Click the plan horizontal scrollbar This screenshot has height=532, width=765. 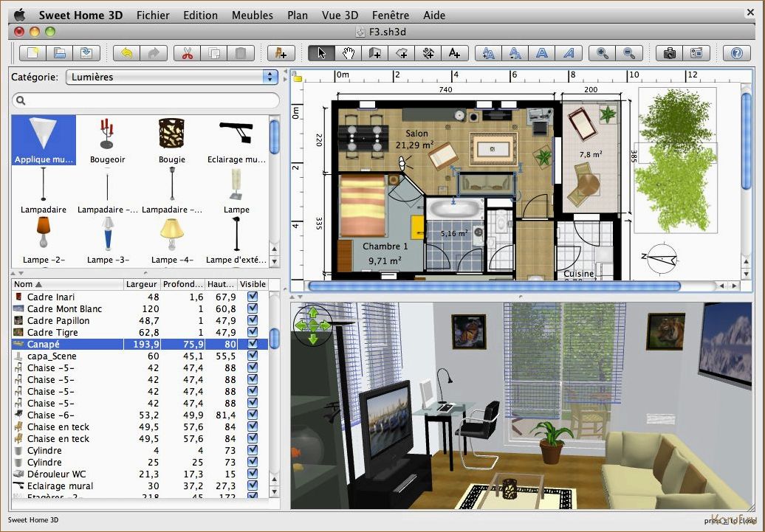[x=493, y=286]
